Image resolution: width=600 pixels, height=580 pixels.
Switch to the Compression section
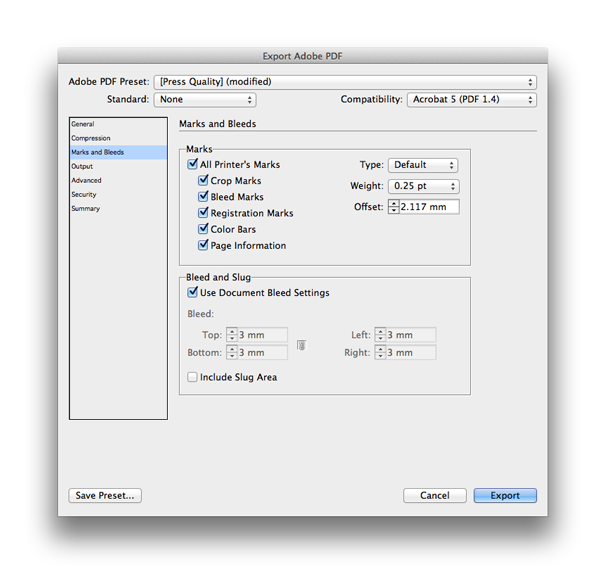(x=118, y=138)
